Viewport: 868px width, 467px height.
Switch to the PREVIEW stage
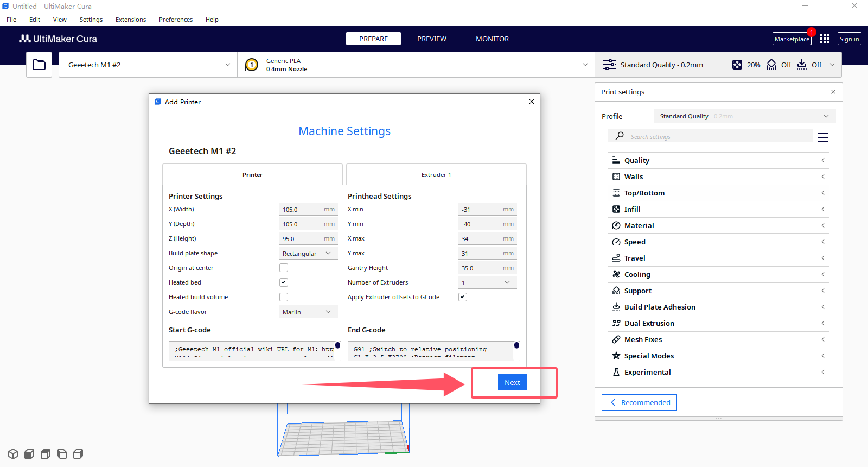tap(432, 39)
